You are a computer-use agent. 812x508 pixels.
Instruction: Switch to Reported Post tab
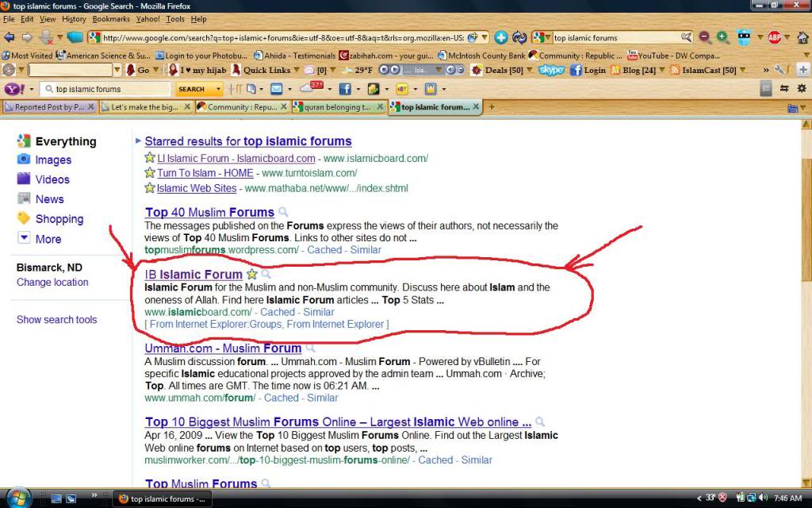point(48,107)
